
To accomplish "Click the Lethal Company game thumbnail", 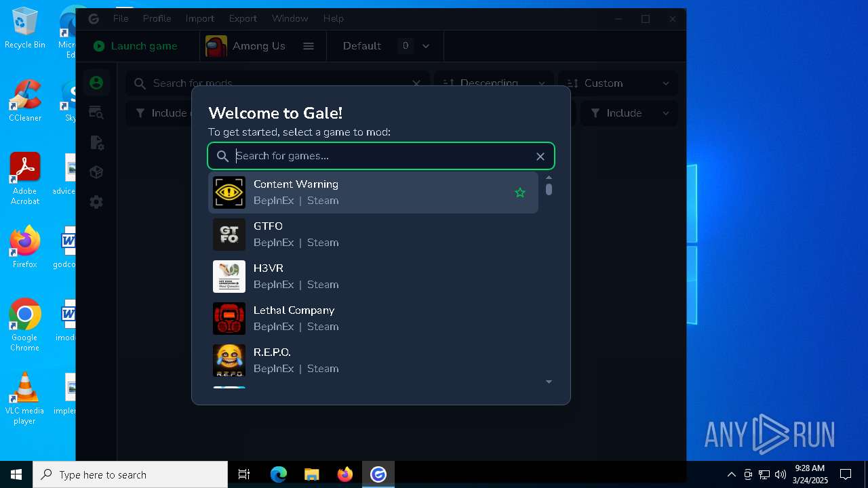I will point(229,319).
